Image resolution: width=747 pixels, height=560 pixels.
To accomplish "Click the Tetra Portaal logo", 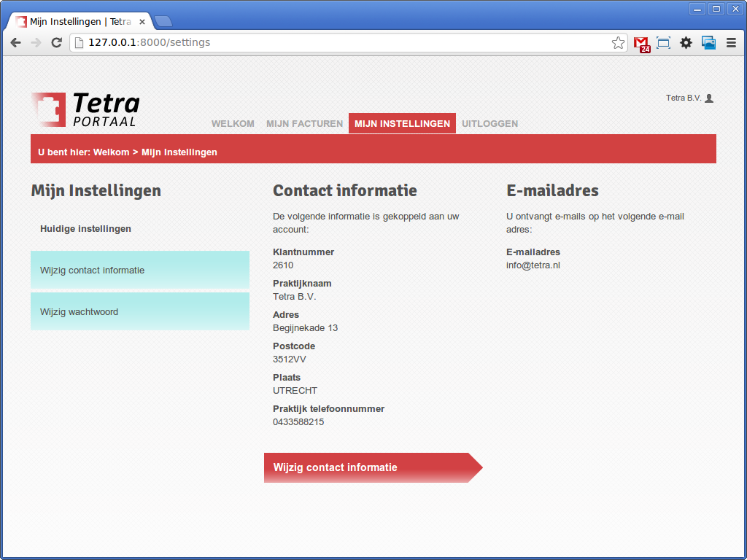I will click(x=85, y=110).
